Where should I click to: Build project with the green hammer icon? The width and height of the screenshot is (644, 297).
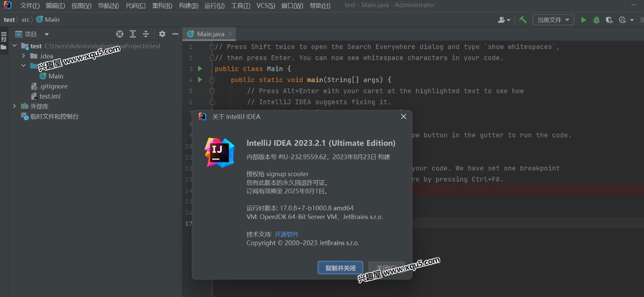523,20
